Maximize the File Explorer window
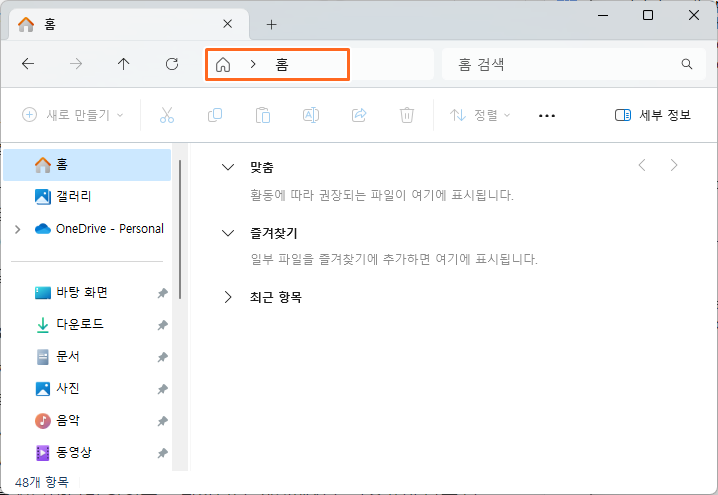Image resolution: width=718 pixels, height=495 pixels. pyautogui.click(x=648, y=15)
